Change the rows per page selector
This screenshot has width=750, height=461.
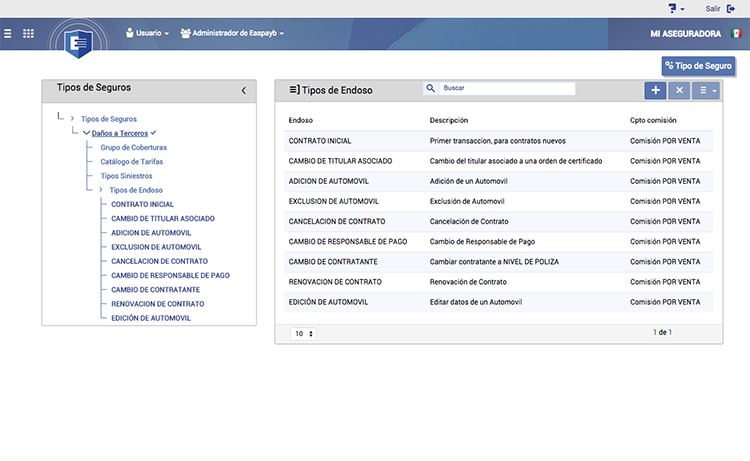point(303,333)
